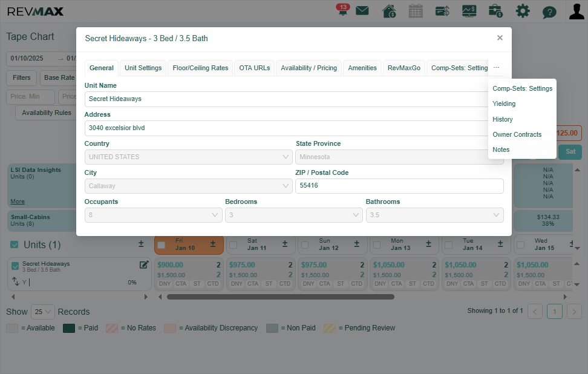Click the Sat button
Image resolution: width=588 pixels, height=374 pixels.
pyautogui.click(x=570, y=151)
